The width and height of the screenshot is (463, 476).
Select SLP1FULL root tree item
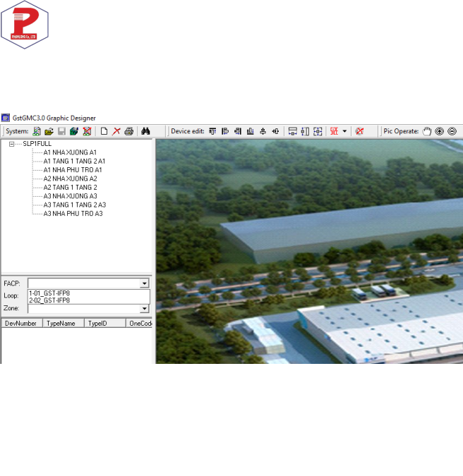coord(37,144)
